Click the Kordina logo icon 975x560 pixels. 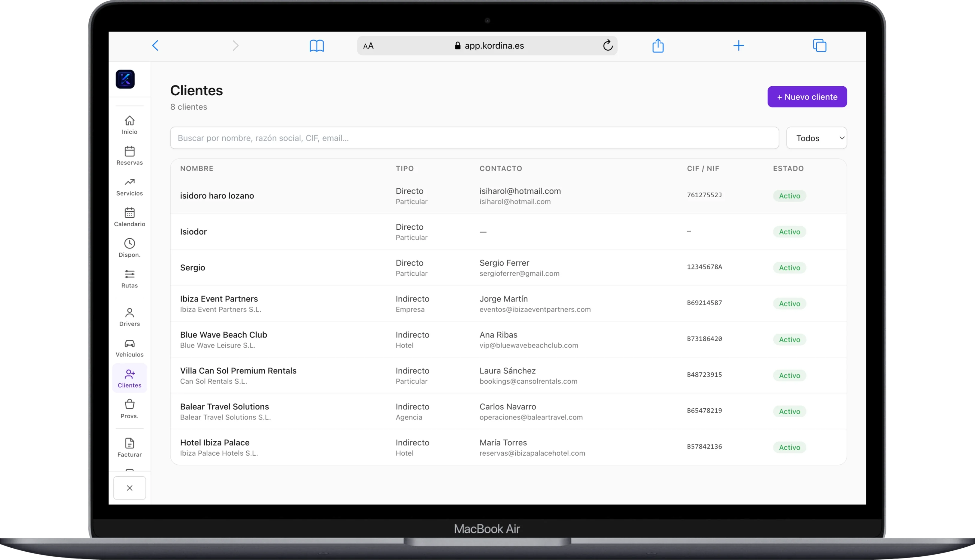[x=125, y=79]
